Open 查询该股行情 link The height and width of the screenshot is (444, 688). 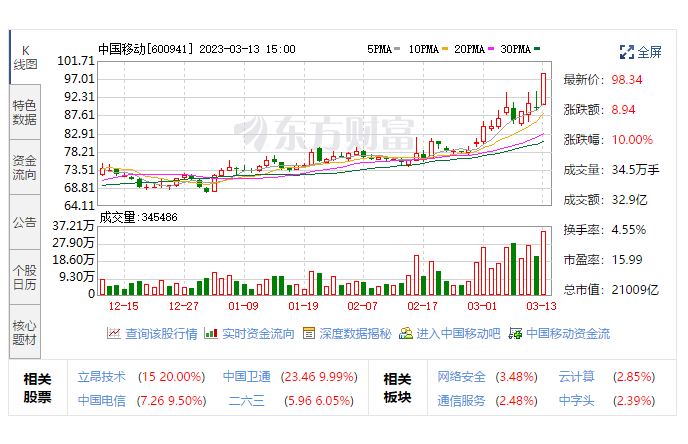(x=161, y=334)
